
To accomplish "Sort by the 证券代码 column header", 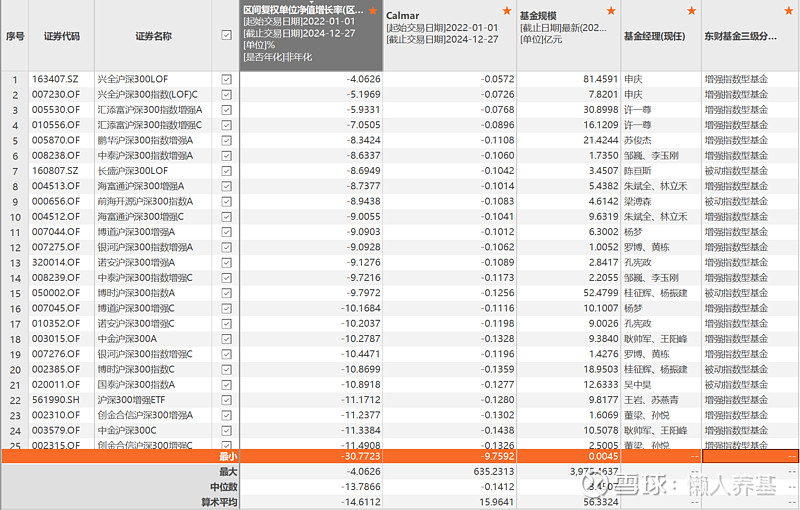I will [62, 36].
